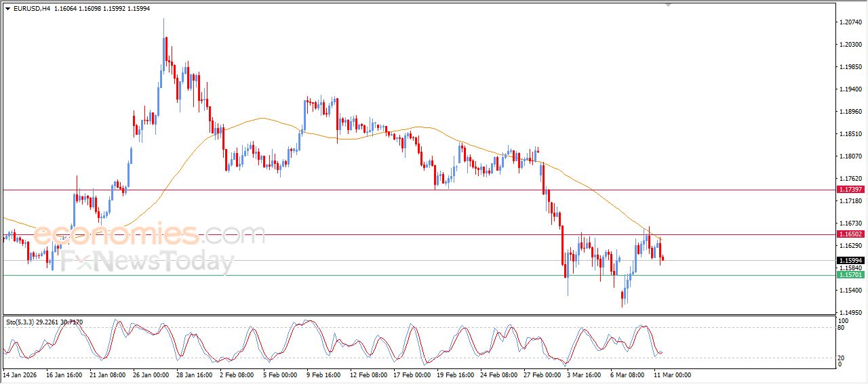The width and height of the screenshot is (868, 384).
Task: Click the 6 Mar 08:00 time label
Action: pyautogui.click(x=629, y=374)
